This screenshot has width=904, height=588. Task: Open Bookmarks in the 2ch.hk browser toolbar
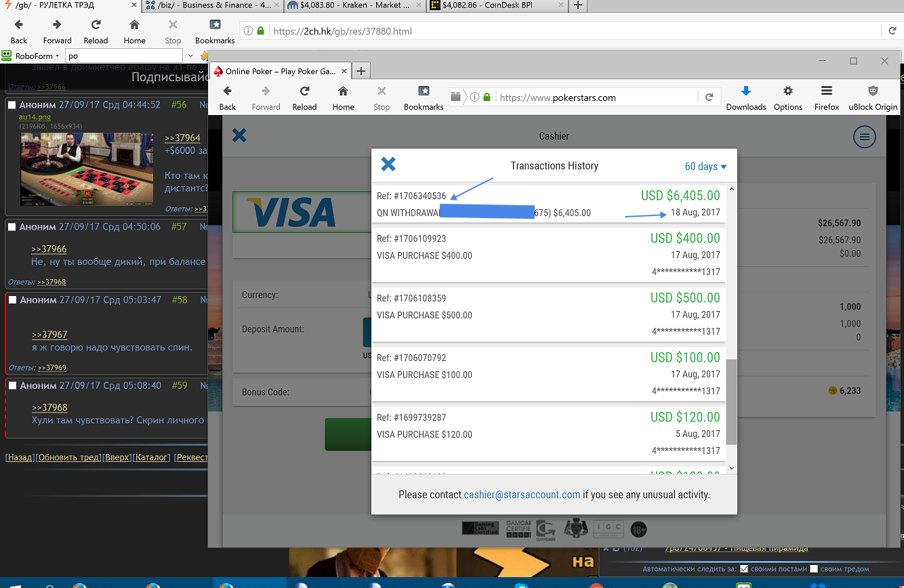point(215,30)
